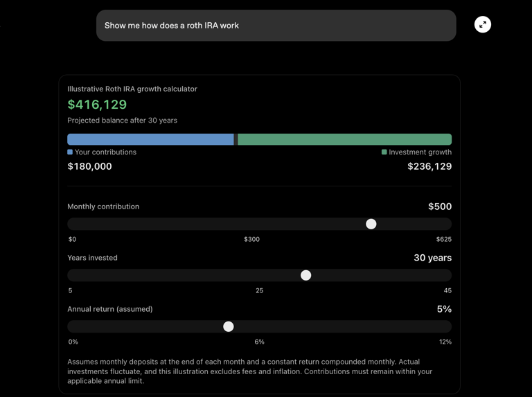This screenshot has width=532, height=397.
Task: Click the prompt bubble about roth IRA
Action: click(x=276, y=26)
